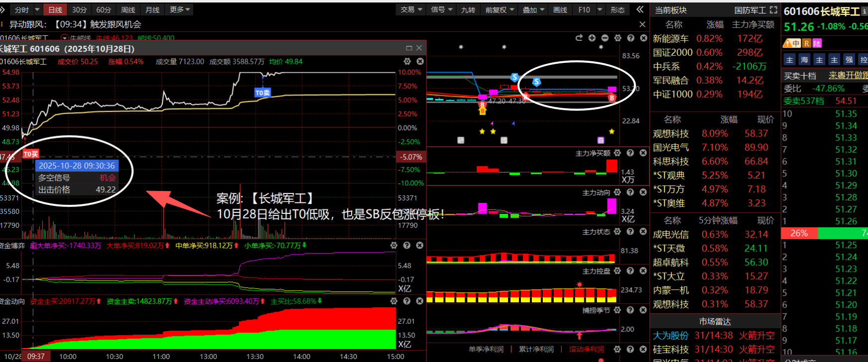868x362 pixels.
Task: Click the red 26% buy-sell ratio bar
Action: [799, 233]
